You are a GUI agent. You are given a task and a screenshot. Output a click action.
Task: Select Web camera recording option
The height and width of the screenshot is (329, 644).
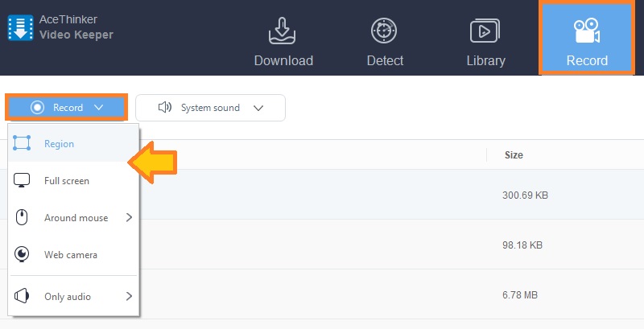click(x=71, y=255)
